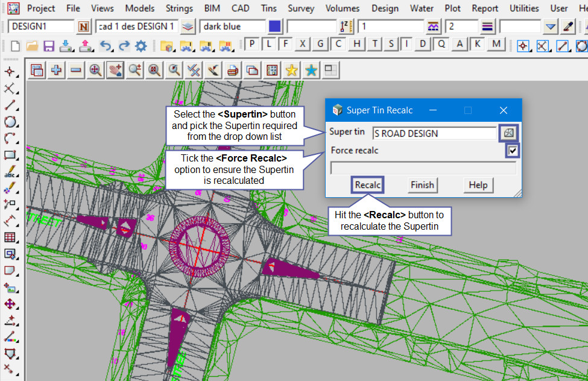Click the Super tin name input field
Viewport: 588px width, 381px height.
coord(434,133)
